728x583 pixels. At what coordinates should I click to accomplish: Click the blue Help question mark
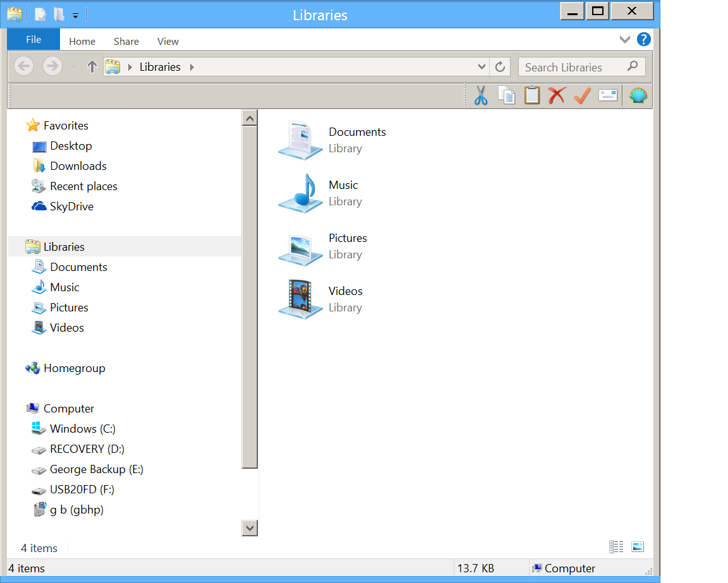coord(643,39)
